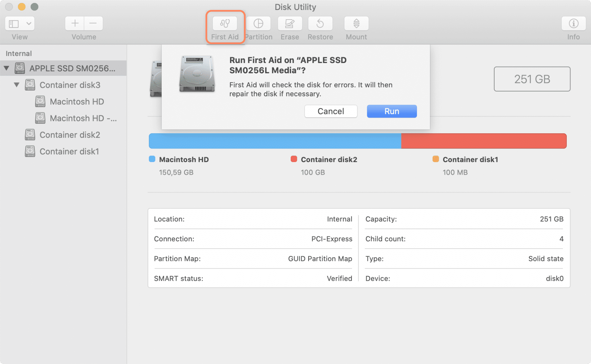Viewport: 591px width, 364px height.
Task: Remove a volume using the minus button
Action: 93,23
